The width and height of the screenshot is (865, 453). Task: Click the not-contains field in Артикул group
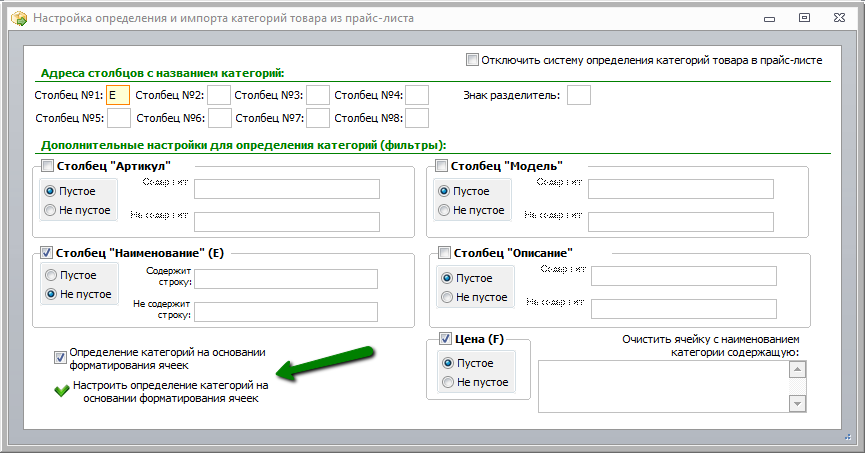point(287,222)
